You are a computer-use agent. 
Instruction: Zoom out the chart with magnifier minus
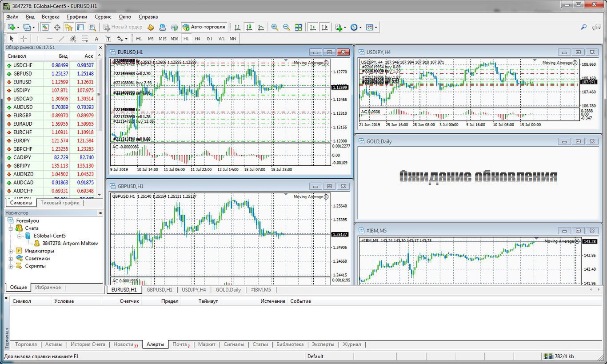(x=286, y=27)
